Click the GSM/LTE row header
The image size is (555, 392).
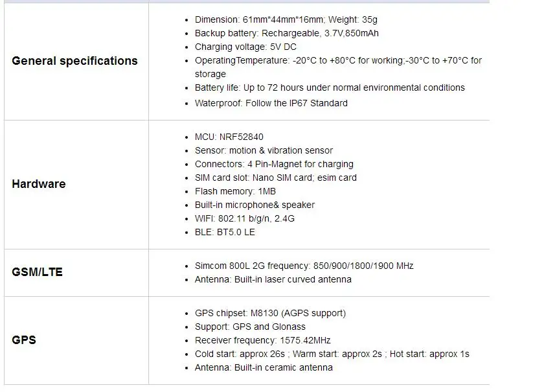(38, 272)
